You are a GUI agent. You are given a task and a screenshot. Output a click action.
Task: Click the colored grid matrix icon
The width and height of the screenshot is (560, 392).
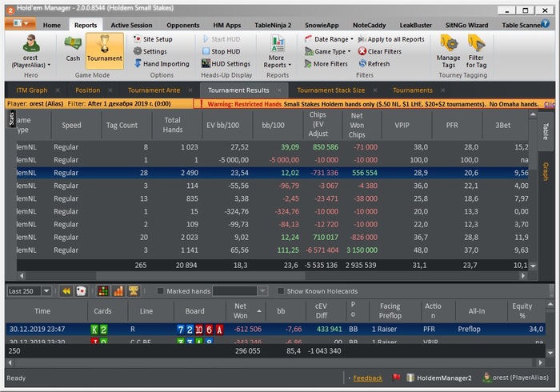[x=103, y=291]
